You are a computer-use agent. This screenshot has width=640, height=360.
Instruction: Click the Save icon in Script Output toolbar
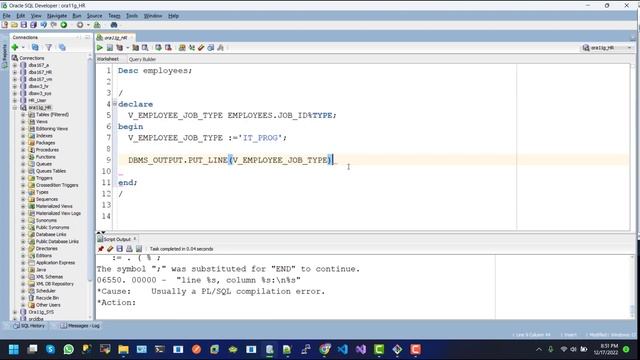pyautogui.click(x=120, y=249)
